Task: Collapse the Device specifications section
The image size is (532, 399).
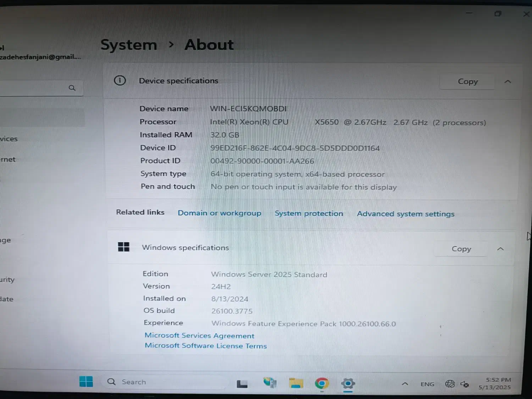Action: click(x=508, y=82)
